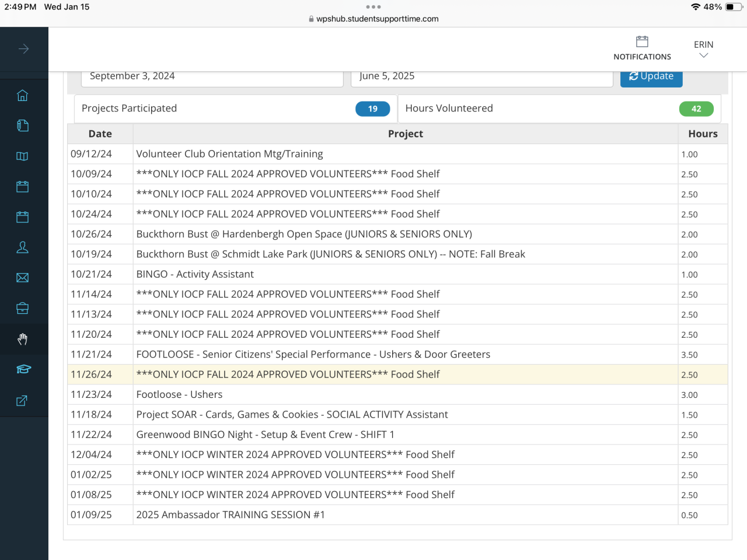Tap the wpshub.studentsupporttime.com address bar
Screen dimensions: 747x560
click(x=373, y=19)
